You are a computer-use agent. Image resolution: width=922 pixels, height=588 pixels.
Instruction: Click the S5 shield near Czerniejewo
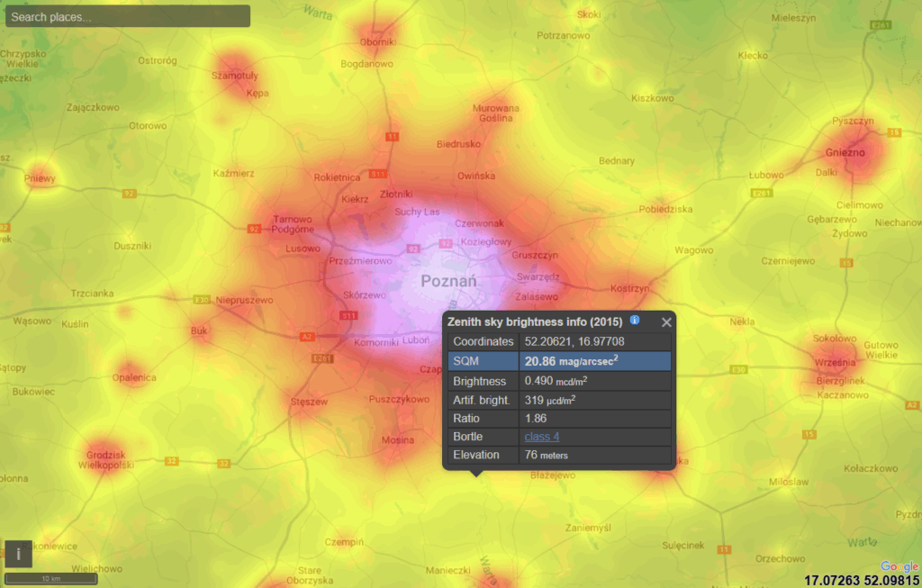coord(846,262)
